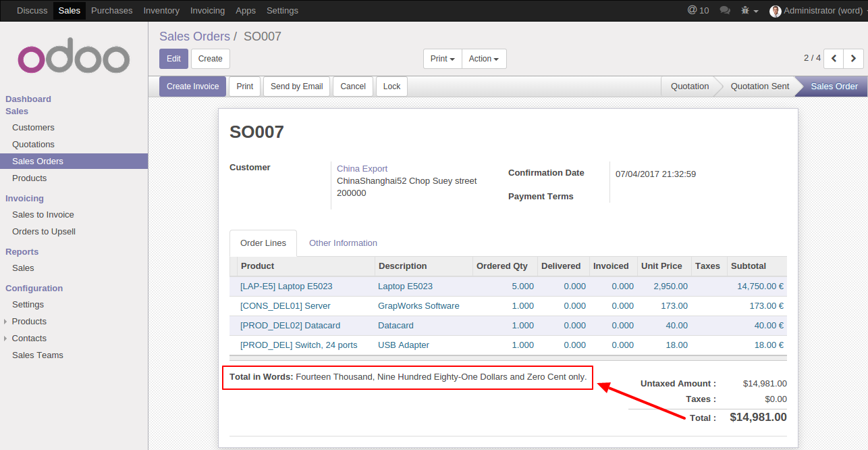Sort by the Description column header
The width and height of the screenshot is (868, 450).
(424, 266)
